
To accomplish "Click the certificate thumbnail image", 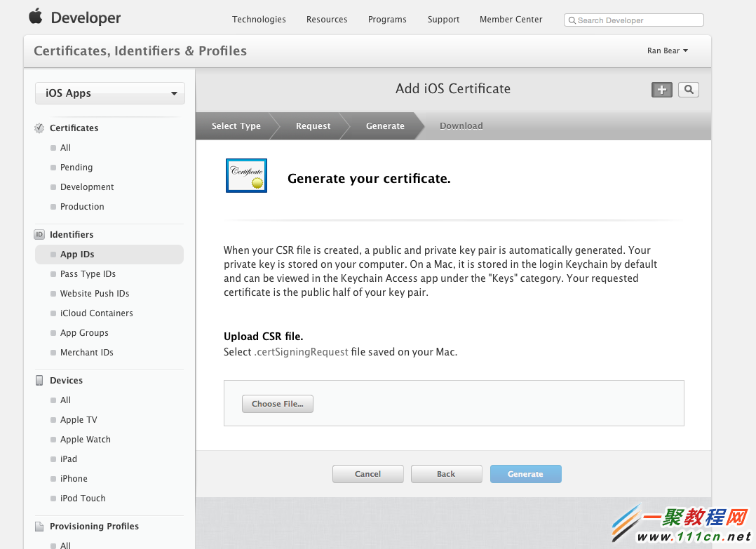I will pos(246,175).
